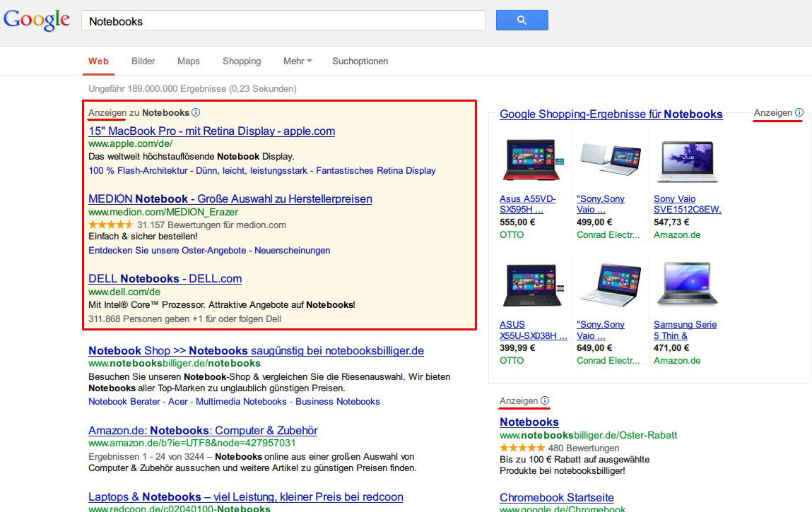Click the Acer sitelink
The image size is (812, 512).
(177, 401)
